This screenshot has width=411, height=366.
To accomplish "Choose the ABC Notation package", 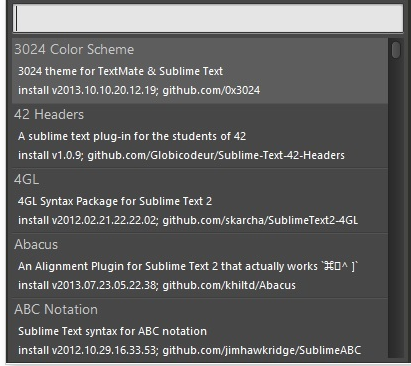I will click(x=200, y=329).
